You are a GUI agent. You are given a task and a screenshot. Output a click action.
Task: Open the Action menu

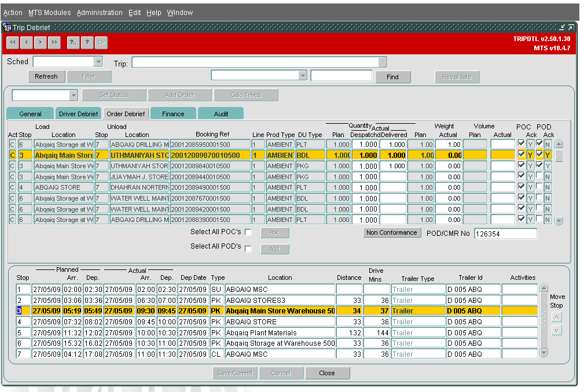[13, 13]
